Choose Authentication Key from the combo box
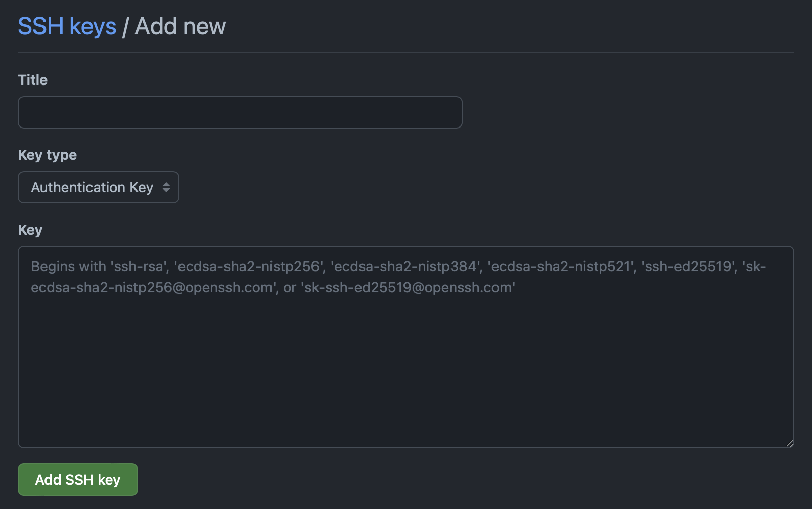 pos(99,187)
